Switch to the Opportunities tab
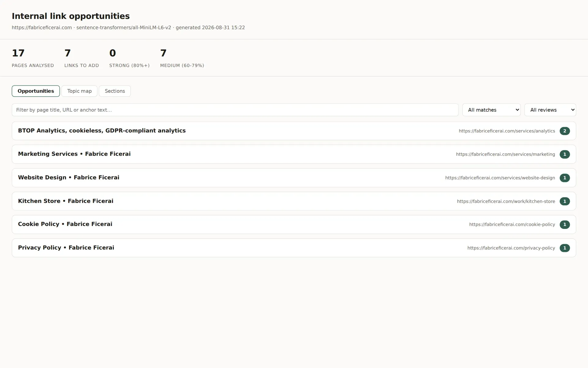588x368 pixels. click(x=36, y=91)
